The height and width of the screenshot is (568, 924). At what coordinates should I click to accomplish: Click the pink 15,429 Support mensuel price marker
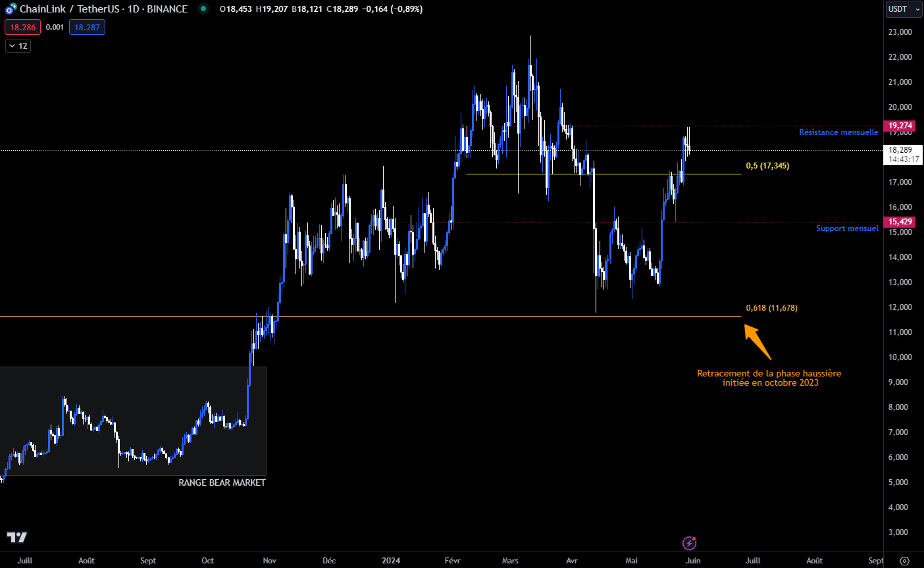pos(899,222)
